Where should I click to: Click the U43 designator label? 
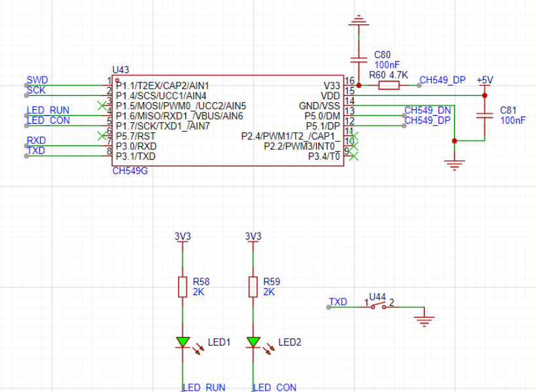(121, 69)
